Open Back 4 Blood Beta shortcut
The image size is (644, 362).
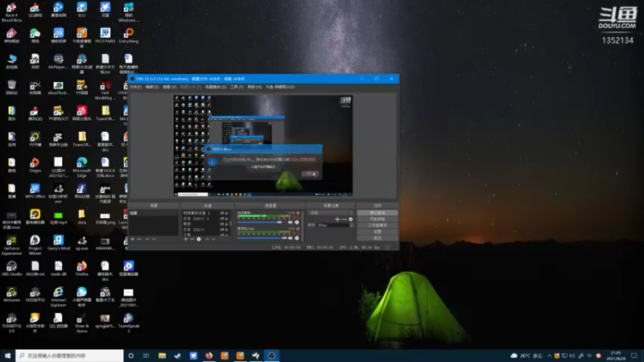click(11, 12)
